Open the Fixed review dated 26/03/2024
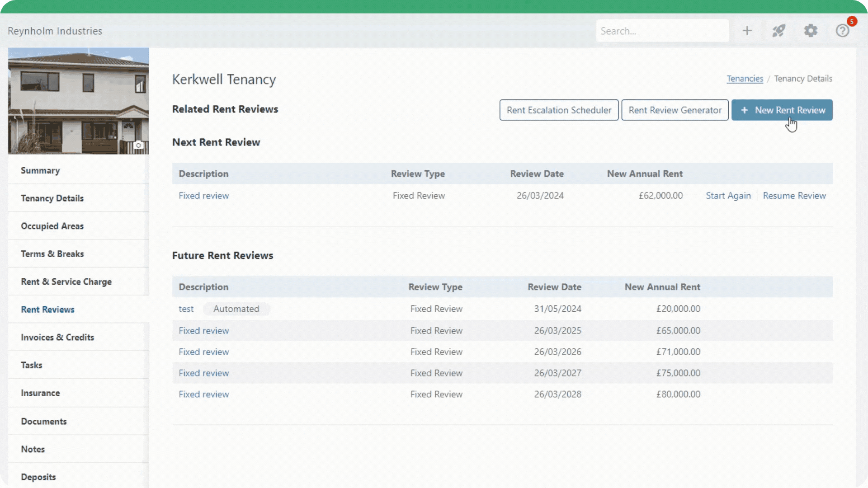The width and height of the screenshot is (868, 488). pyautogui.click(x=203, y=195)
